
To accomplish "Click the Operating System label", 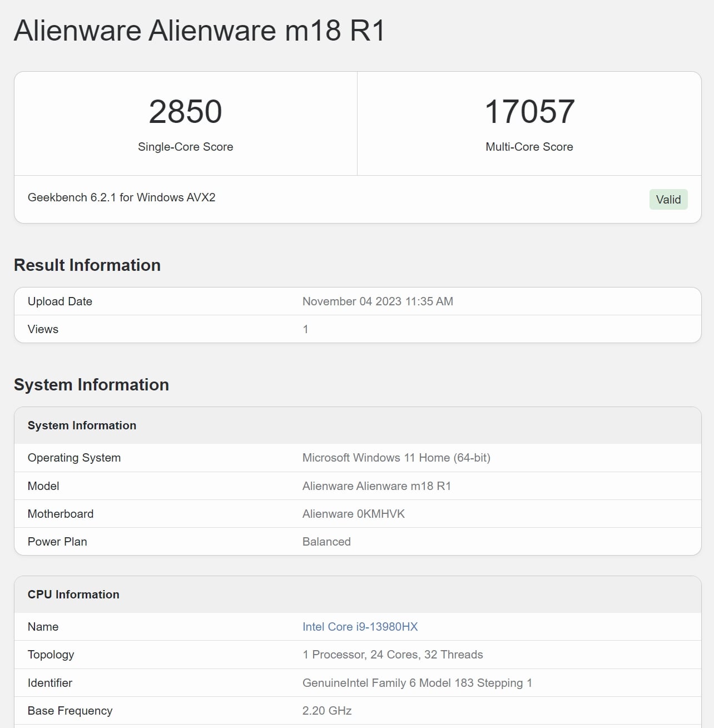I will point(74,458).
